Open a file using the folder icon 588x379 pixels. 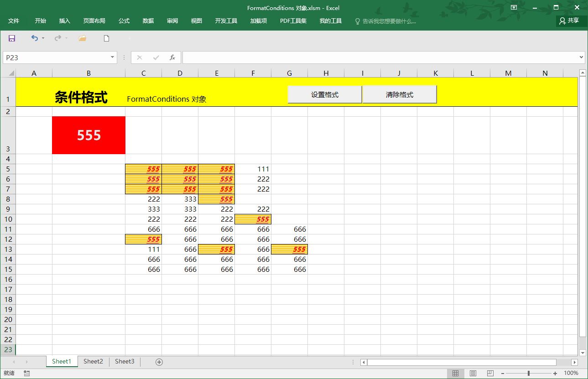coord(83,38)
